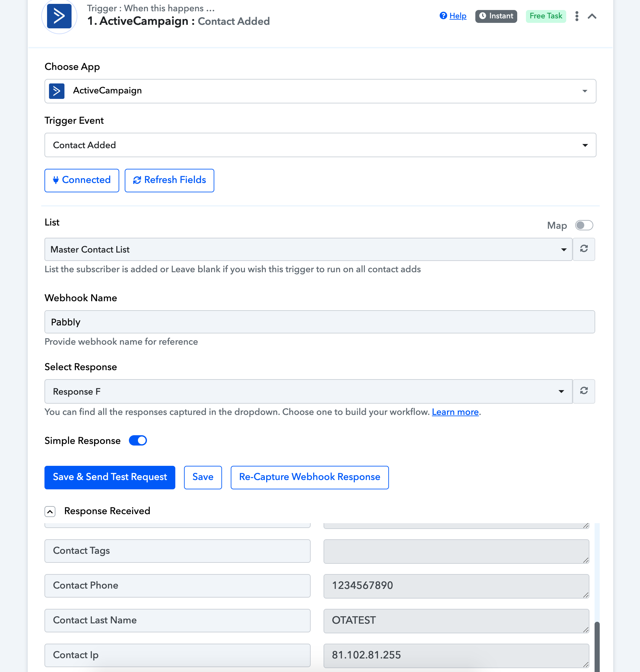The image size is (640, 672).
Task: Click the Contact Phone label field
Action: click(177, 586)
